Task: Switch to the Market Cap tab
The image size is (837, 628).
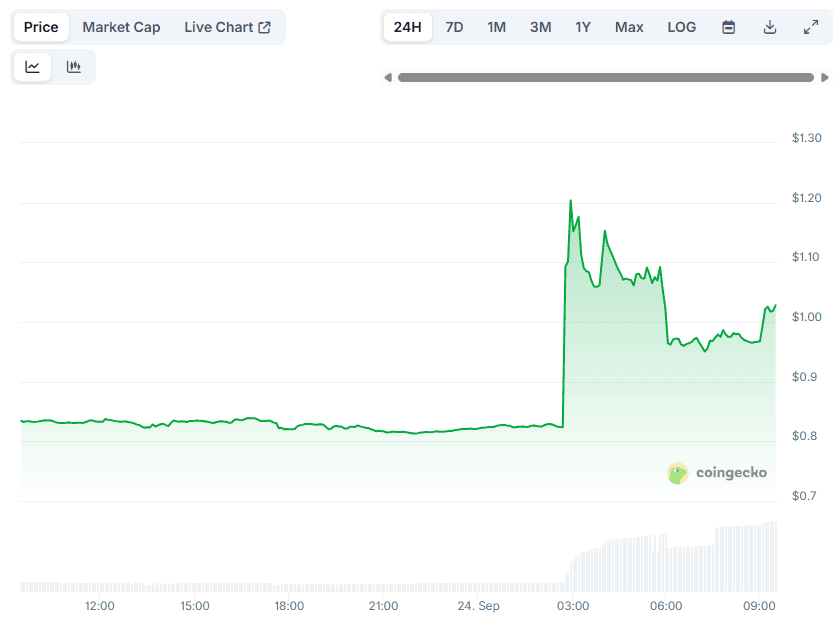Action: point(121,27)
